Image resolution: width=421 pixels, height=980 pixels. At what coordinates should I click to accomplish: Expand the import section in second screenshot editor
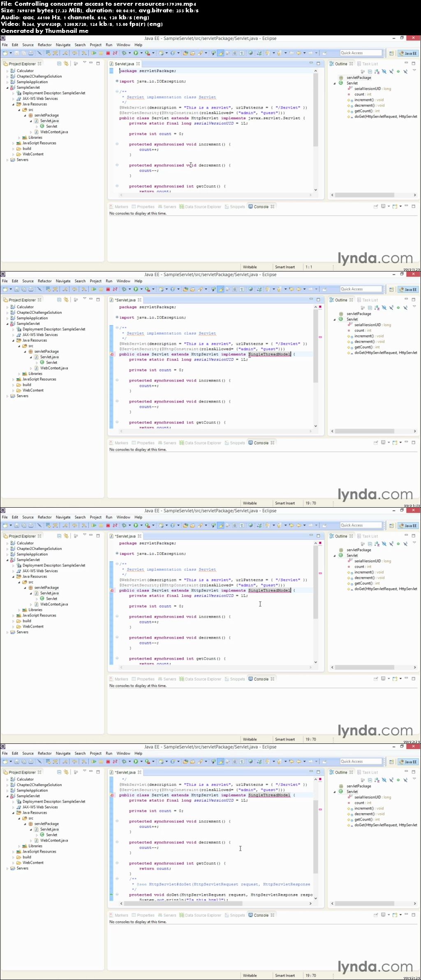point(117,317)
